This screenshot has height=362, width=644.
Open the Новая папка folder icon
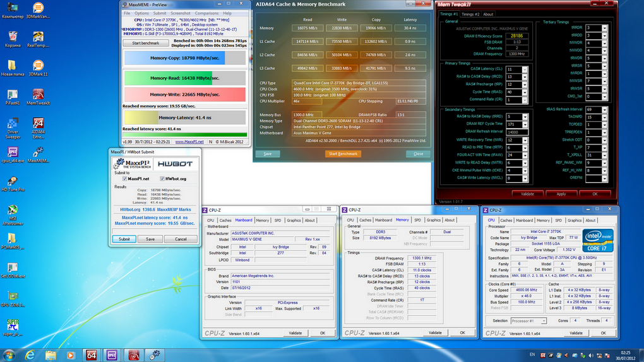13,68
